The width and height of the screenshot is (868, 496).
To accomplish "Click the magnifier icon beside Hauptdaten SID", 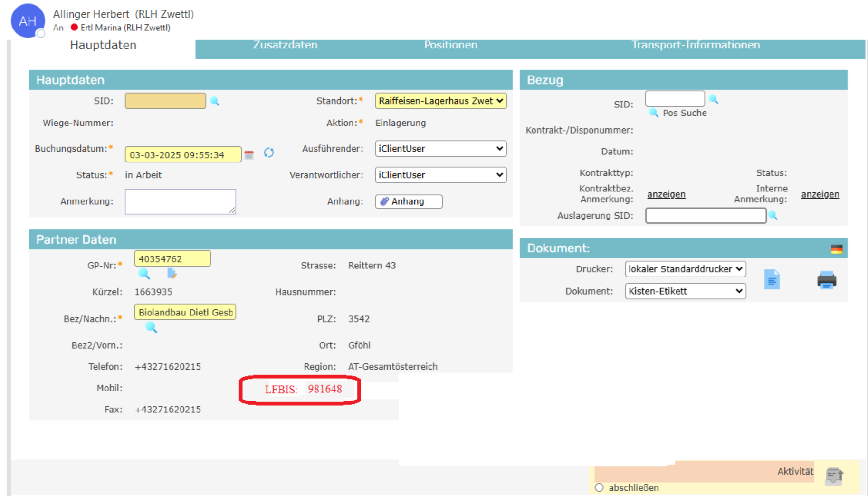I will pyautogui.click(x=215, y=101).
